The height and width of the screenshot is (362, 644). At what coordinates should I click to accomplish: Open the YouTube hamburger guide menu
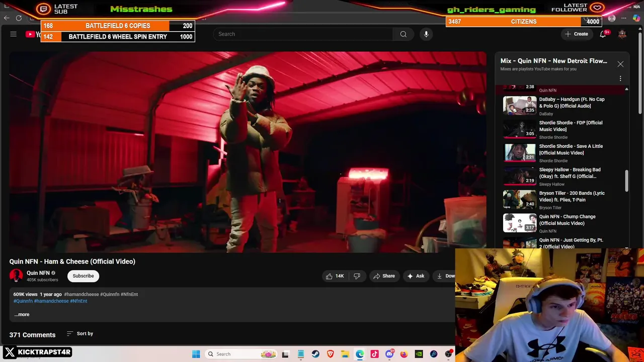(x=14, y=34)
